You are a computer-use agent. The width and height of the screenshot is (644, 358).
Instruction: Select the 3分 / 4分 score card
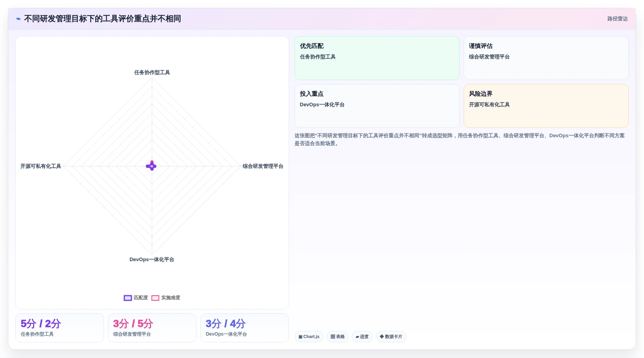(x=244, y=328)
